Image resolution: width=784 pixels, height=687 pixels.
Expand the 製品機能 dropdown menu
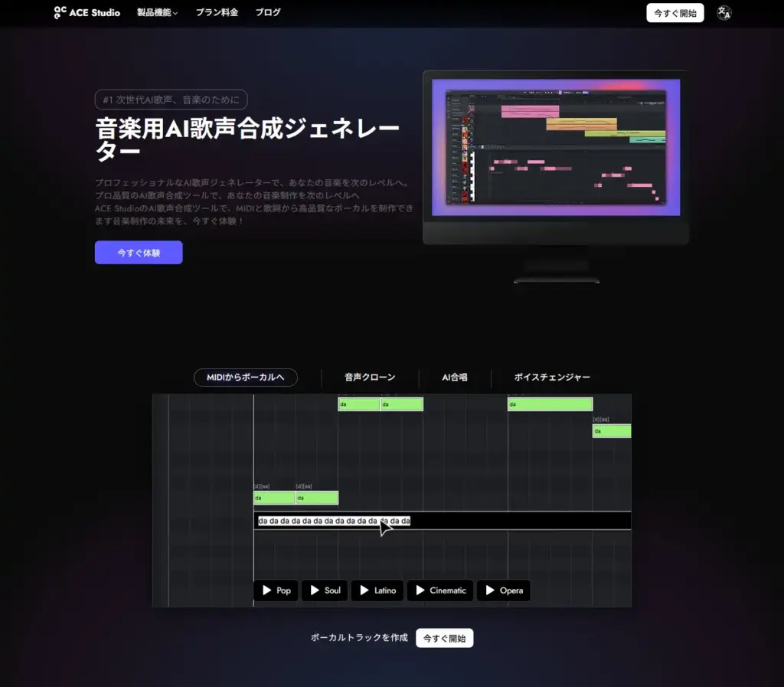(x=157, y=12)
